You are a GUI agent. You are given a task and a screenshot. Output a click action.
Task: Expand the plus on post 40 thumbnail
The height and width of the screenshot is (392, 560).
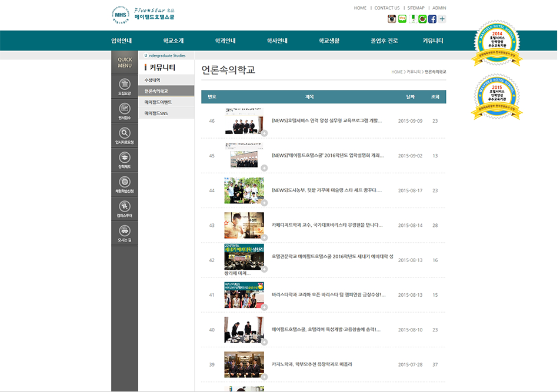click(264, 342)
